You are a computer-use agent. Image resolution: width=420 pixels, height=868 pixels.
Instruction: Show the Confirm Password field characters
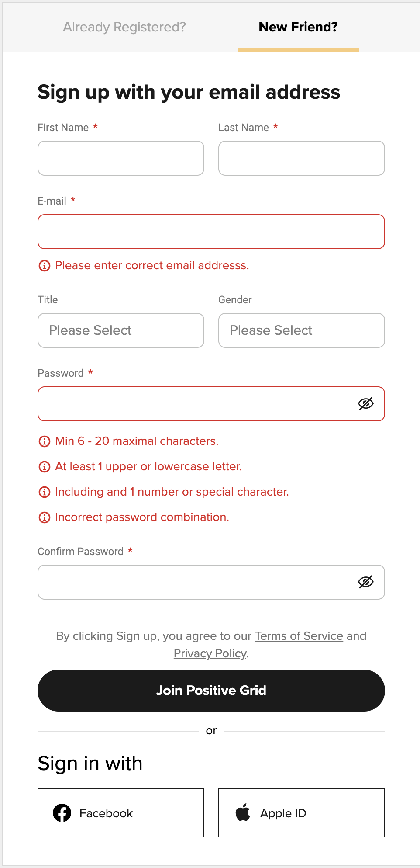tap(367, 582)
